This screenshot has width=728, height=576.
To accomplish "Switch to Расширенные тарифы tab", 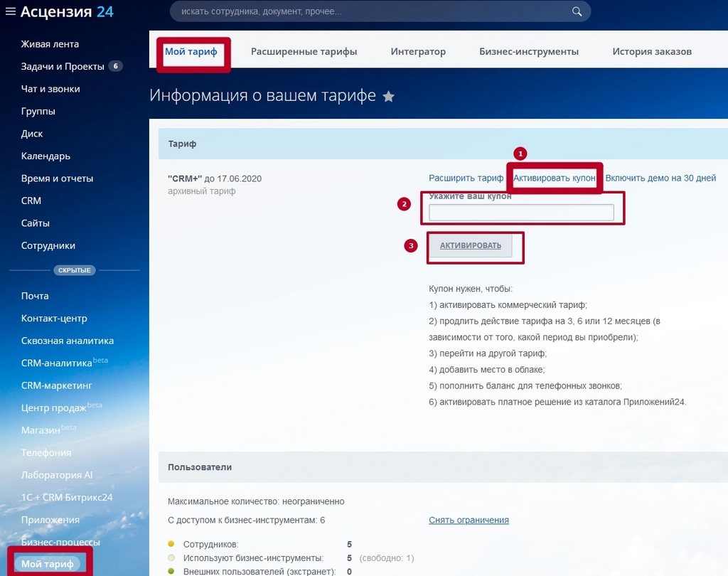I will pyautogui.click(x=304, y=52).
